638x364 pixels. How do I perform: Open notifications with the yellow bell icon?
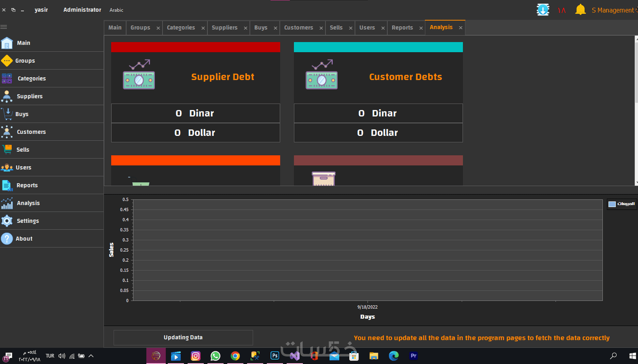pyautogui.click(x=580, y=9)
